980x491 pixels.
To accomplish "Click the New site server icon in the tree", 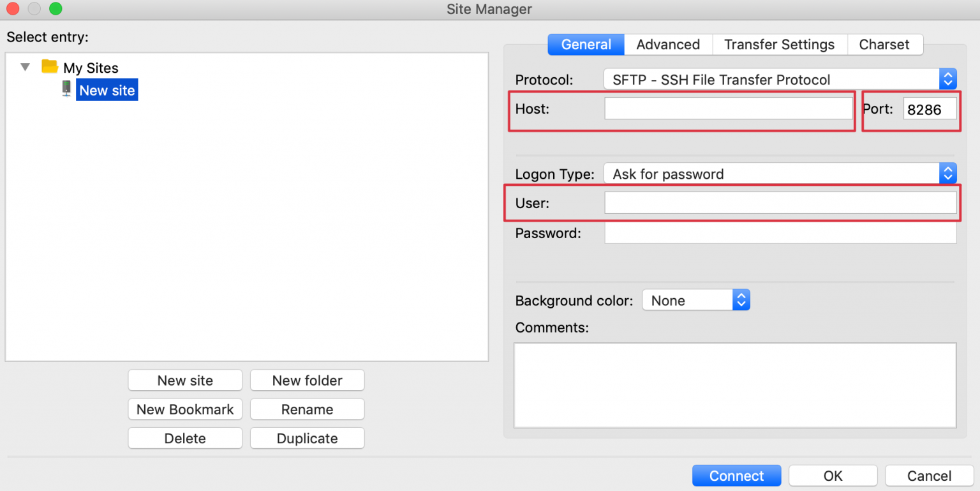I will click(66, 89).
